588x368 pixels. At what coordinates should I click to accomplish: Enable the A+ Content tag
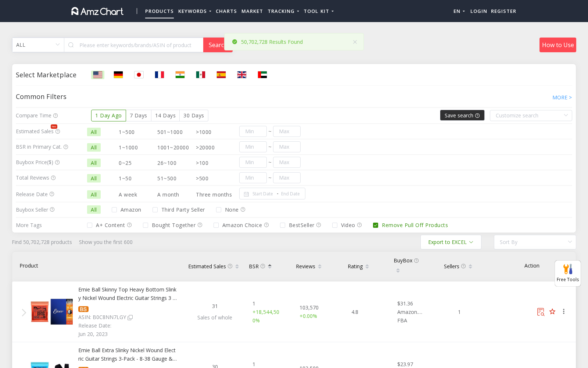(x=90, y=225)
